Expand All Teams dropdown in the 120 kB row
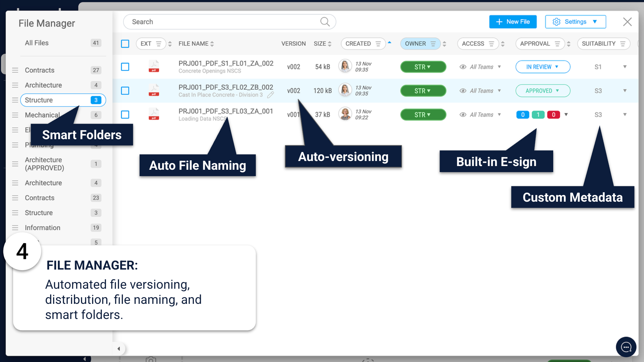Viewport: 644px width, 362px height. coord(499,91)
